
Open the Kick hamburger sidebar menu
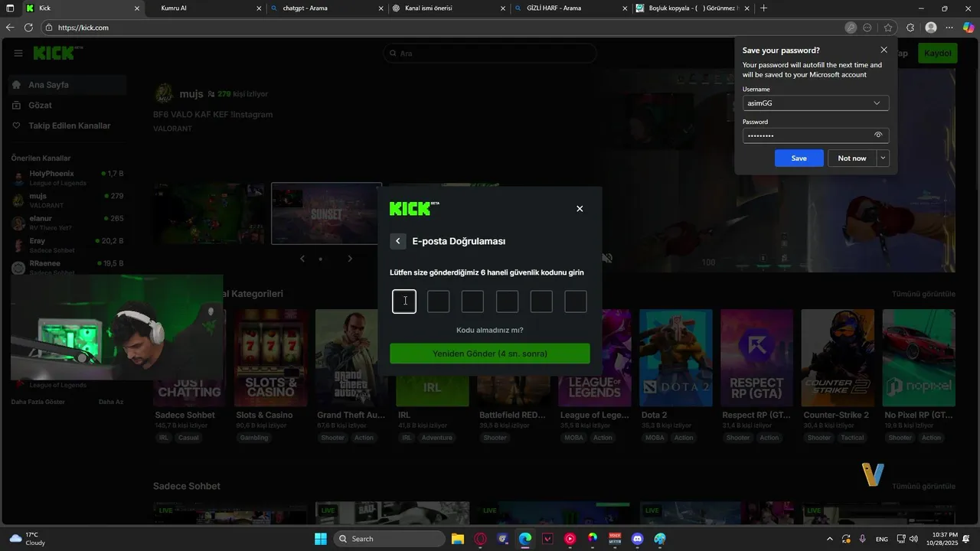click(18, 53)
